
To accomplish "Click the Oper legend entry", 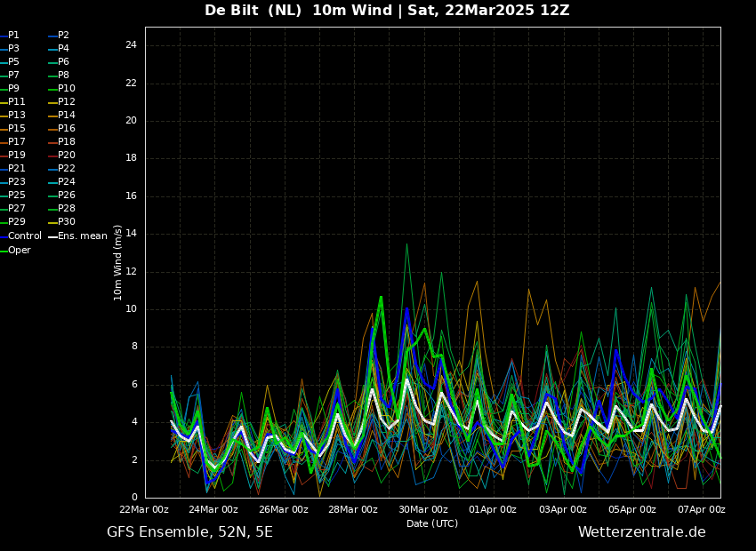I will [16, 251].
